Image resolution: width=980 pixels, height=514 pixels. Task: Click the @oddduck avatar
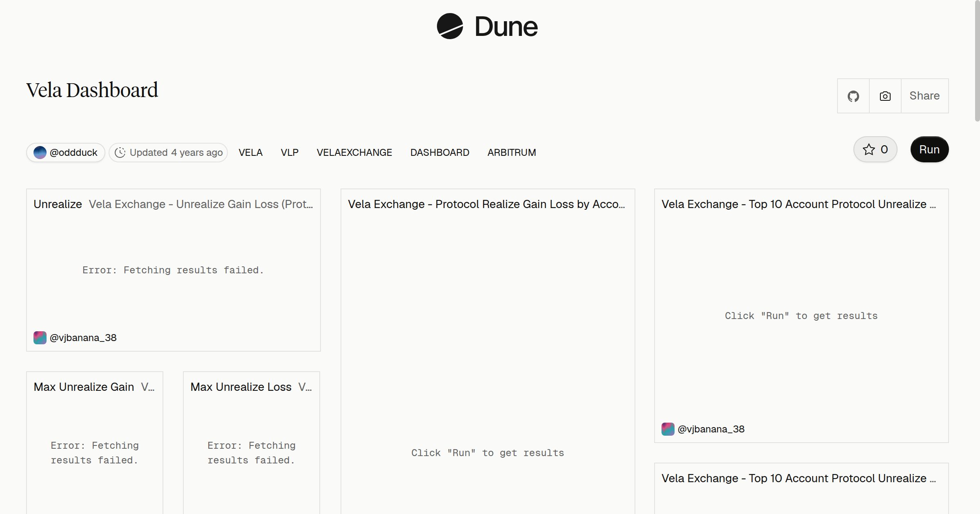(40, 153)
